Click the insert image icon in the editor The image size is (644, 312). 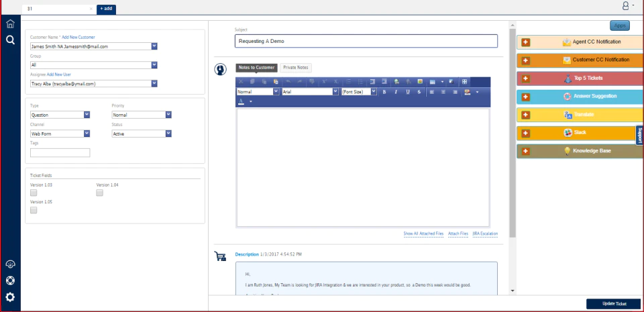[420, 82]
